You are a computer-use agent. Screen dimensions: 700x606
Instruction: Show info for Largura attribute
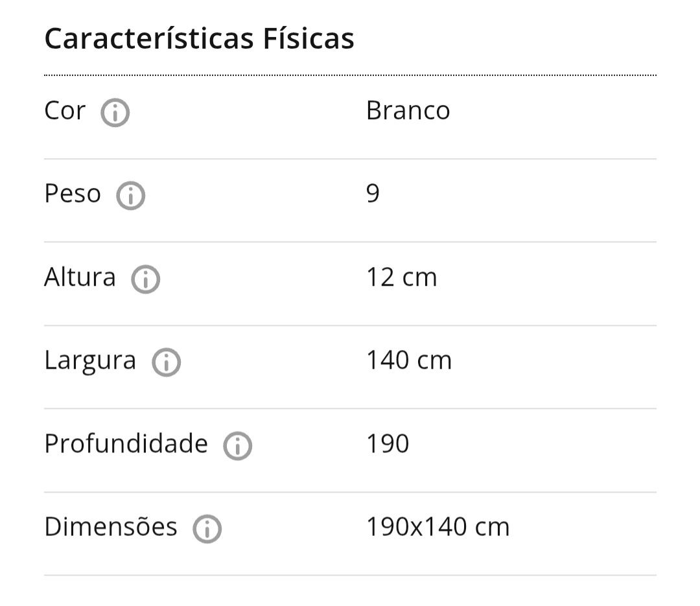pyautogui.click(x=167, y=362)
